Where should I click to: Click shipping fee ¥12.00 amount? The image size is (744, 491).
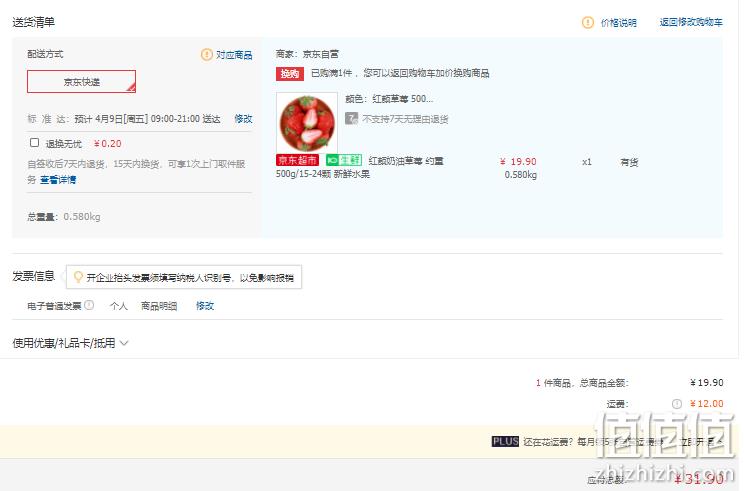pos(707,404)
